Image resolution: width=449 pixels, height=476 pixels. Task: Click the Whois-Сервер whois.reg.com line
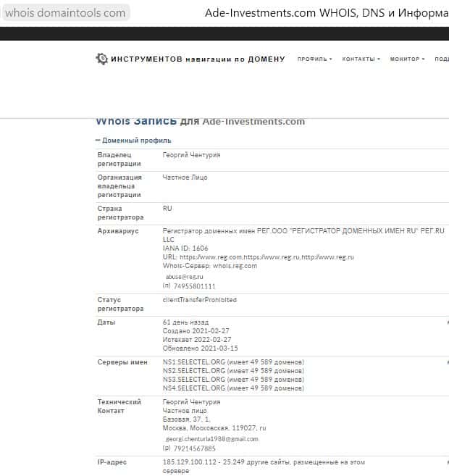(x=210, y=266)
